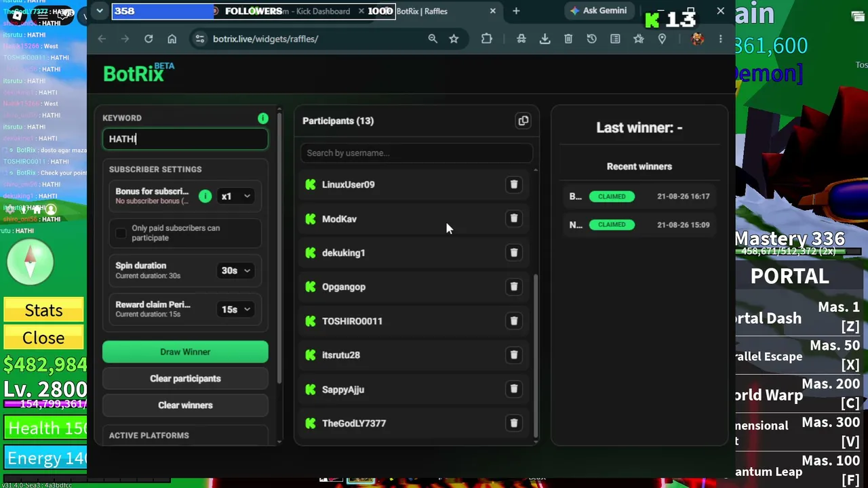Click the history clock icon in the toolbar
Screen dimensions: 868x488
(591, 39)
